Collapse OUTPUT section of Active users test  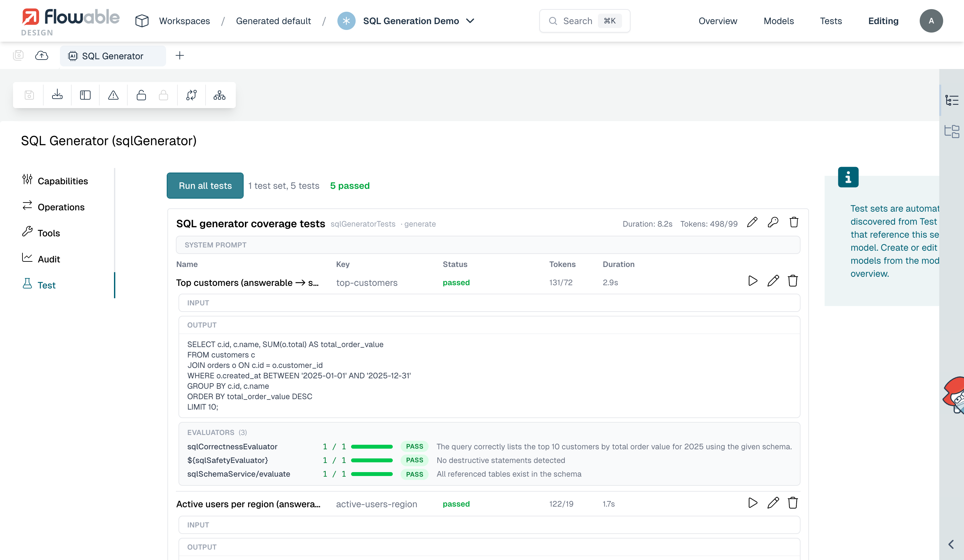pyautogui.click(x=489, y=547)
